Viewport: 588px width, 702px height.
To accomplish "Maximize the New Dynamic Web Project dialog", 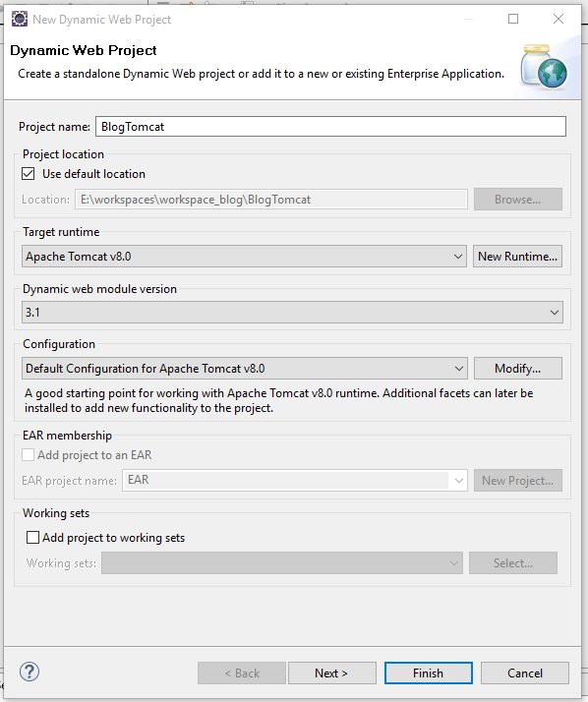I will 513,19.
